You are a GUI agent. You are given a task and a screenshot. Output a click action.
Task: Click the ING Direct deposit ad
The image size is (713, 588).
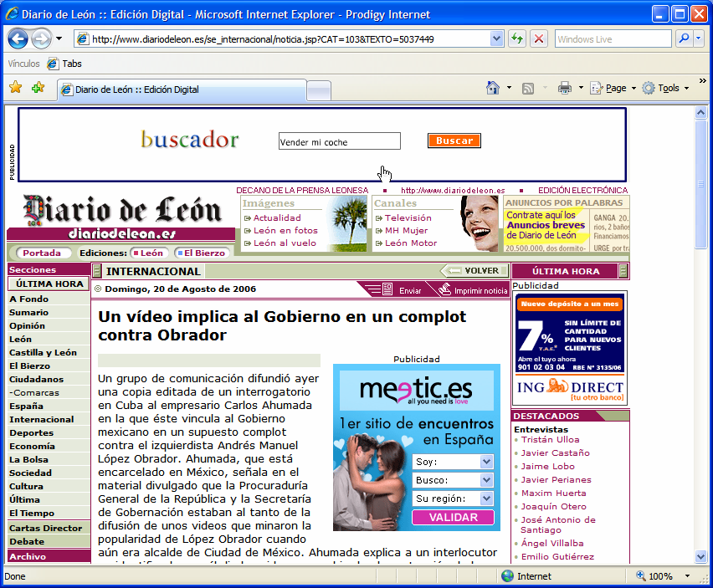click(x=570, y=348)
